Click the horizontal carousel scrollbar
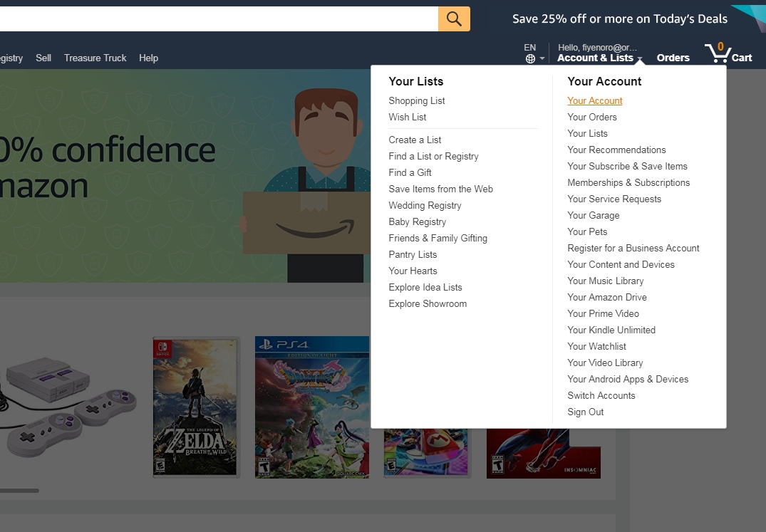The image size is (766, 532). 19,490
